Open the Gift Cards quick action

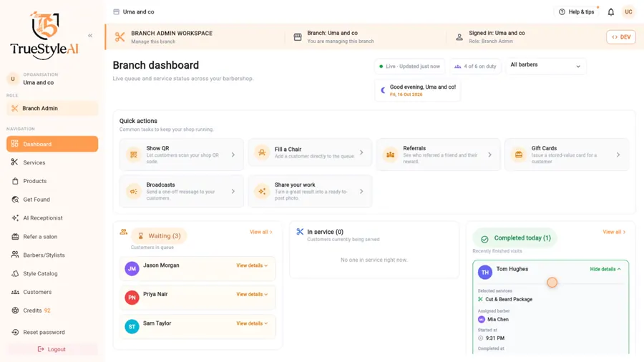(x=567, y=155)
